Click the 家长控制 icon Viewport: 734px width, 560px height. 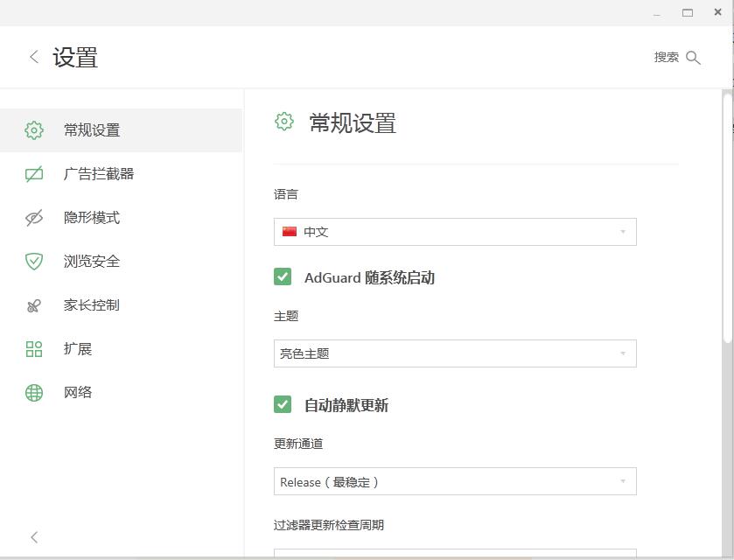point(34,305)
